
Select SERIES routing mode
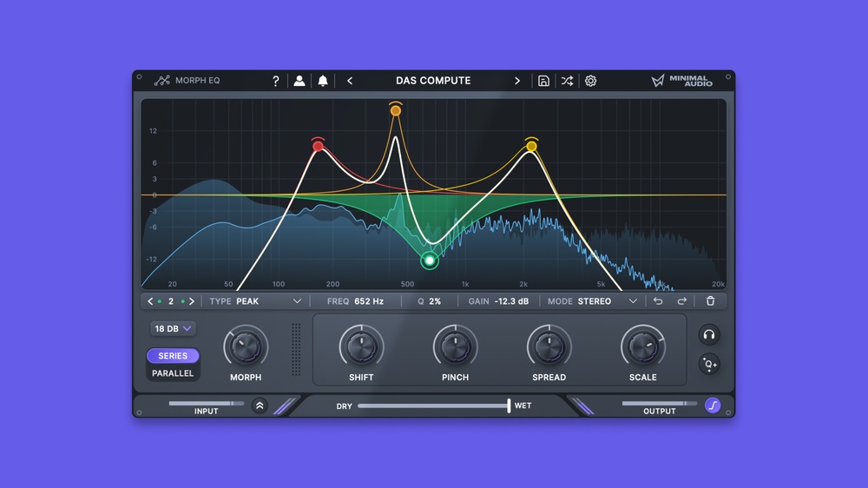(x=173, y=356)
